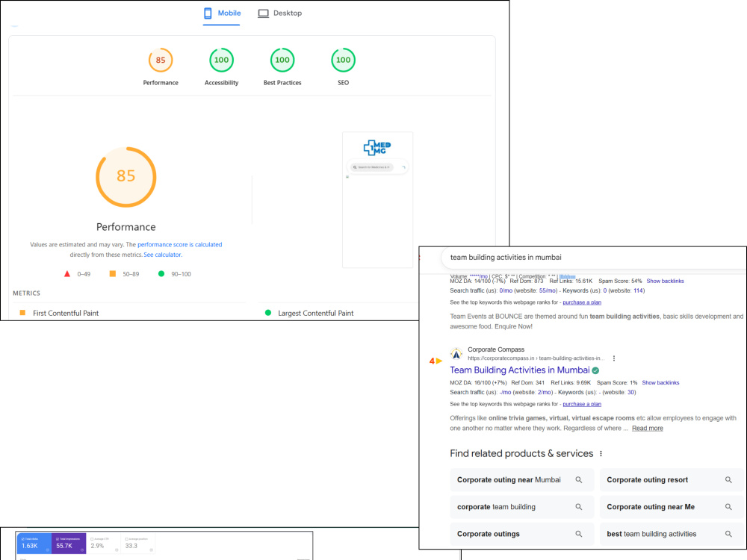Toggle the Total impressions checkbox
747x560 pixels.
(x=58, y=539)
